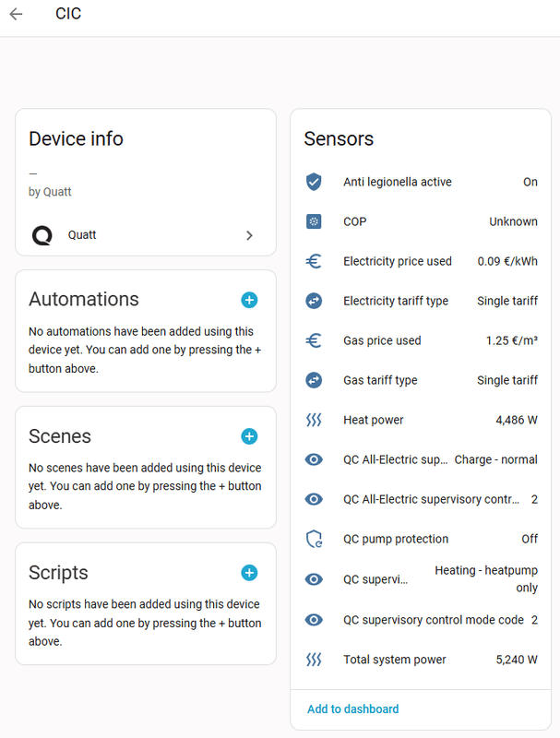
Task: Click the COP sensor icon
Action: tap(314, 221)
